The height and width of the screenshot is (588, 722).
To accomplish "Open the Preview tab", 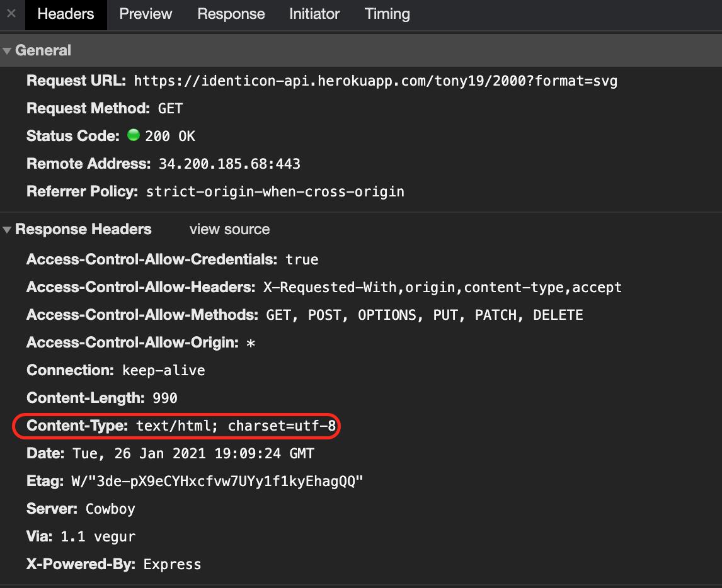I will pyautogui.click(x=145, y=14).
